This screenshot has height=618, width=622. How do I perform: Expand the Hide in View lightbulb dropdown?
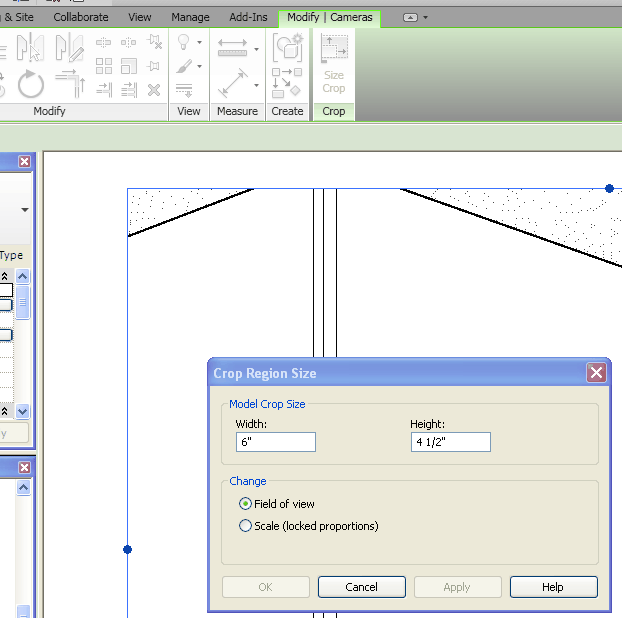pyautogui.click(x=199, y=43)
